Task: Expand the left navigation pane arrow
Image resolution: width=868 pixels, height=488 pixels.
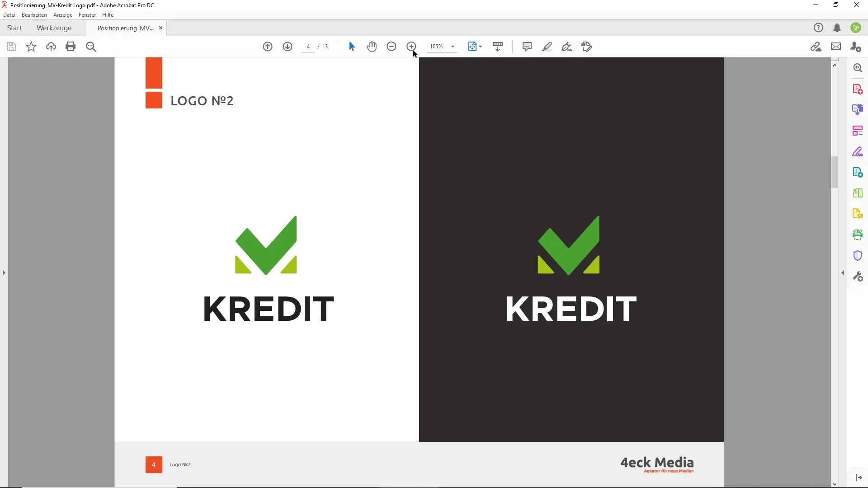Action: (4, 273)
